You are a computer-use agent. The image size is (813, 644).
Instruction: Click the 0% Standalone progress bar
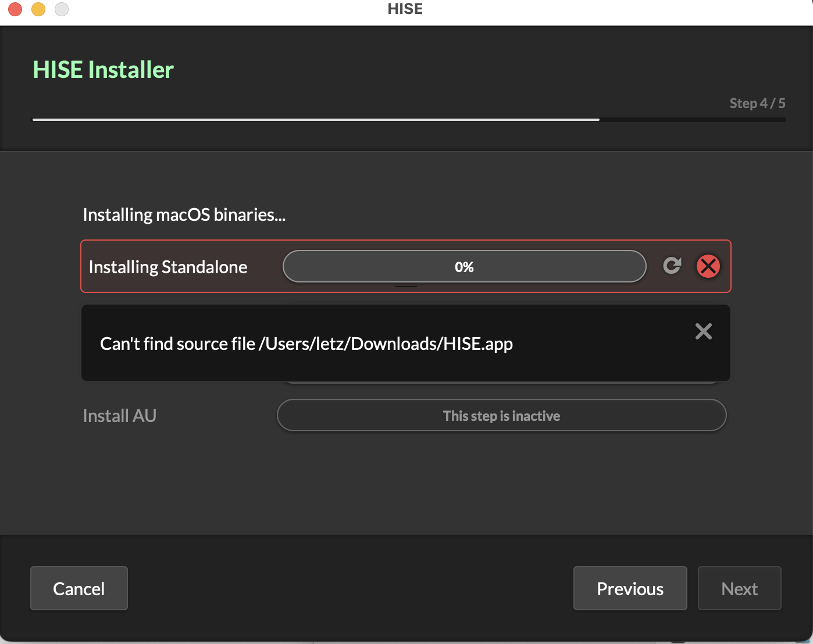tap(464, 267)
